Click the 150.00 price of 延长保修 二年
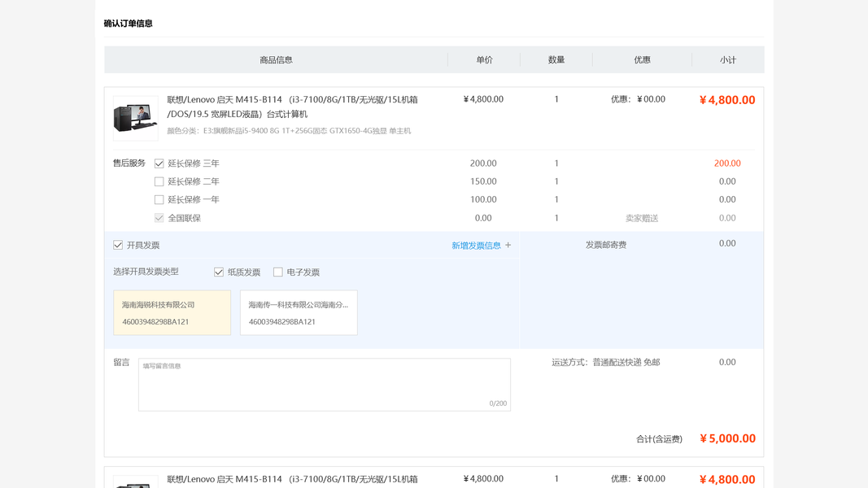Screen dimensions: 868x488 (x=483, y=181)
